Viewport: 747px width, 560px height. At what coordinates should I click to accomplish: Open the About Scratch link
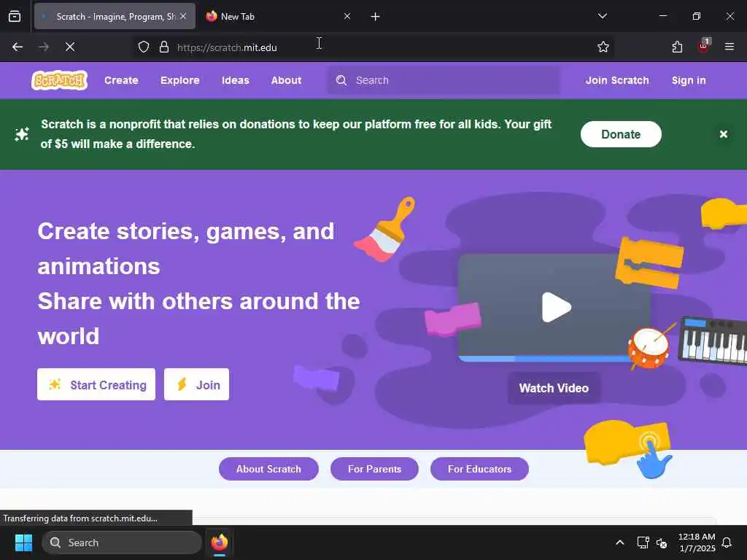click(x=268, y=469)
